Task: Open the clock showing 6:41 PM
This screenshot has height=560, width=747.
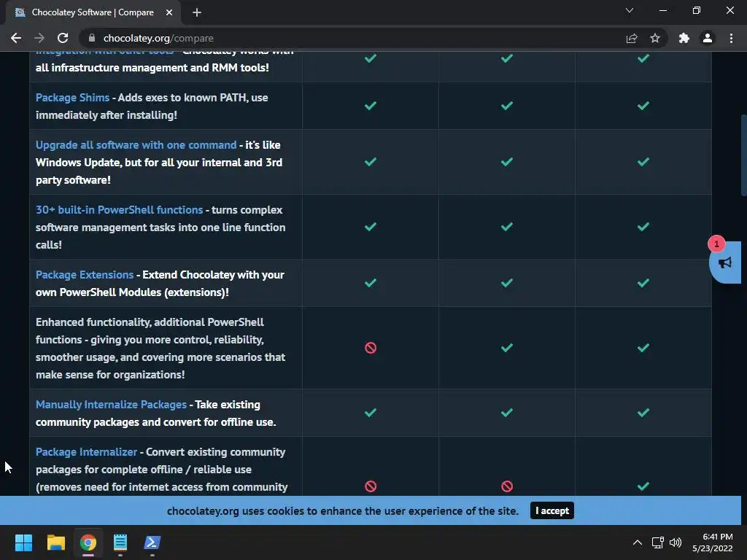Action: (712, 542)
